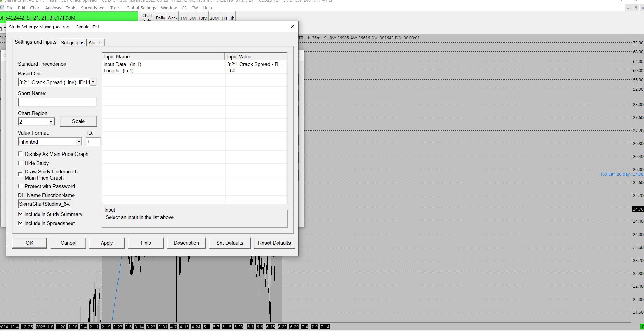The image size is (644, 331).
Task: Enable Protect with Password checkbox
Action: (20, 186)
